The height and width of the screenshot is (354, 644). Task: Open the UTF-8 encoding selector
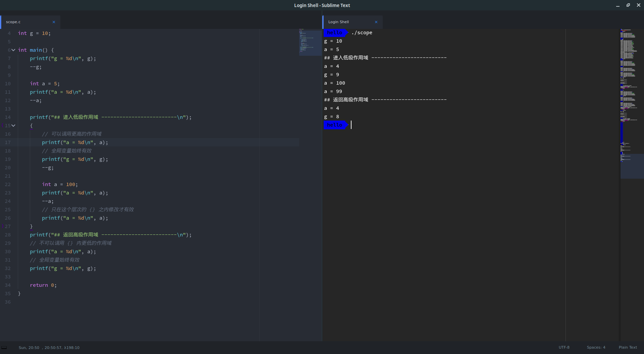click(x=564, y=348)
